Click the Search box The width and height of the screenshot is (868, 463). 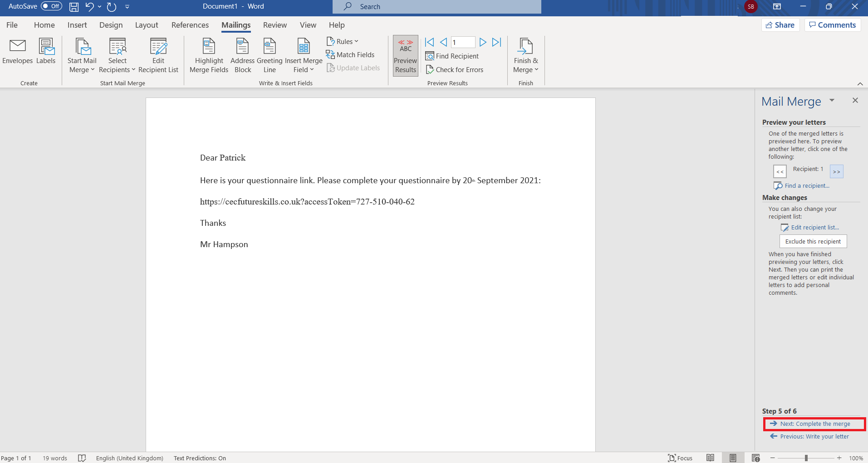pos(437,7)
